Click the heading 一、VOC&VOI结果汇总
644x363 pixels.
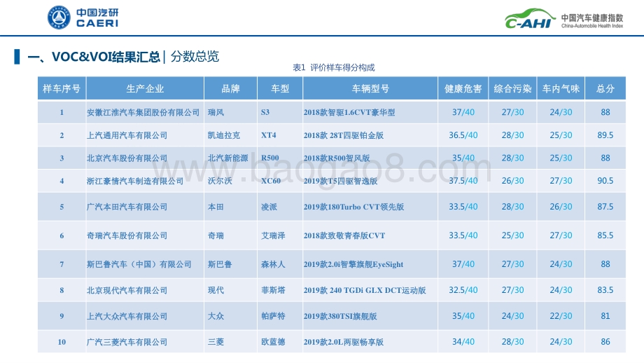click(x=94, y=57)
